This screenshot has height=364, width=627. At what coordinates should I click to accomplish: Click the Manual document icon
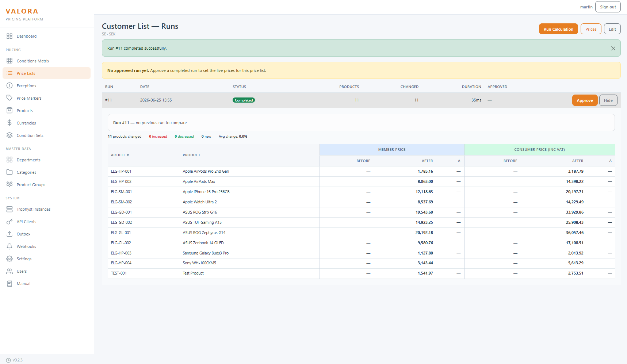coord(9,284)
